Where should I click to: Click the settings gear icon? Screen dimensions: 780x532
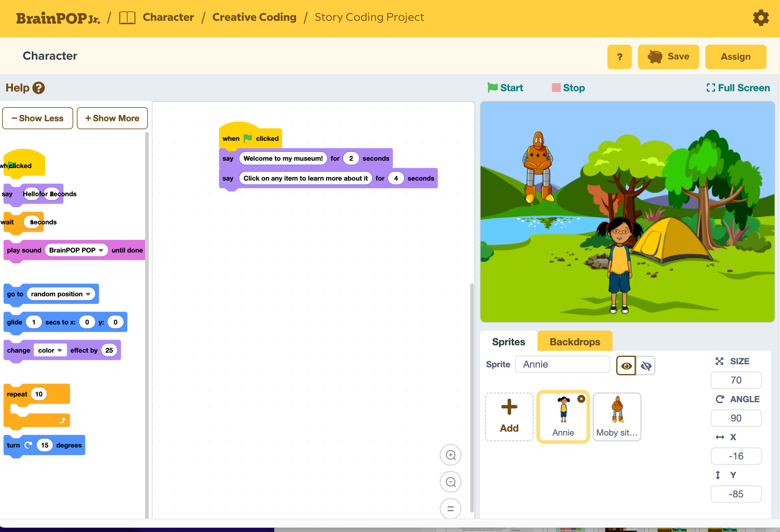tap(760, 17)
